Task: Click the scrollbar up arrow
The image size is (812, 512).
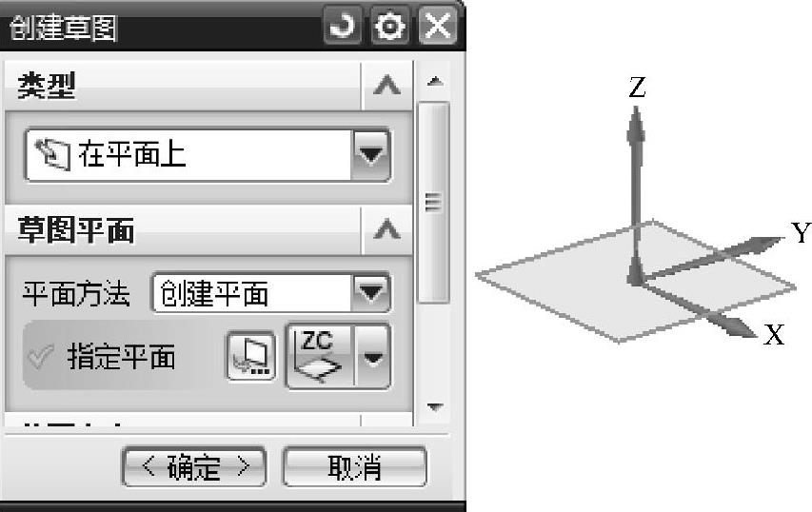Action: (x=435, y=81)
